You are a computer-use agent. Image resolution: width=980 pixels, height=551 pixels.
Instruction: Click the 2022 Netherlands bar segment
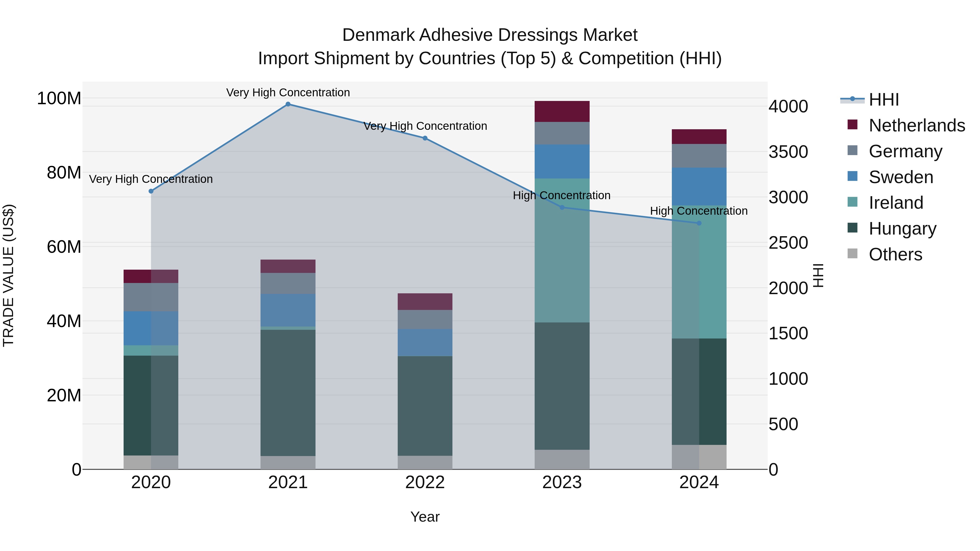[x=425, y=301]
